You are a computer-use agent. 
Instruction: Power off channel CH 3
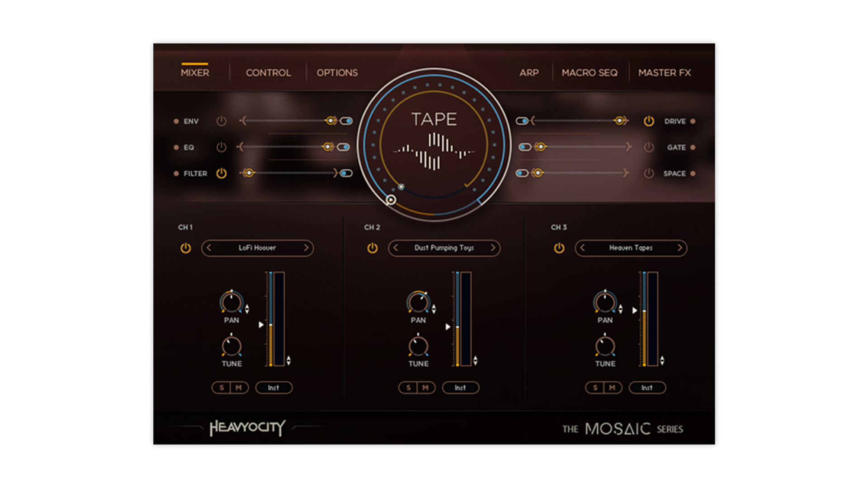(x=558, y=248)
